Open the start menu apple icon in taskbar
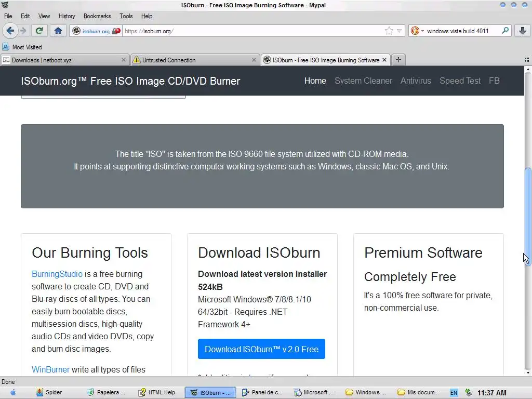Image resolution: width=532 pixels, height=399 pixels. 13,392
